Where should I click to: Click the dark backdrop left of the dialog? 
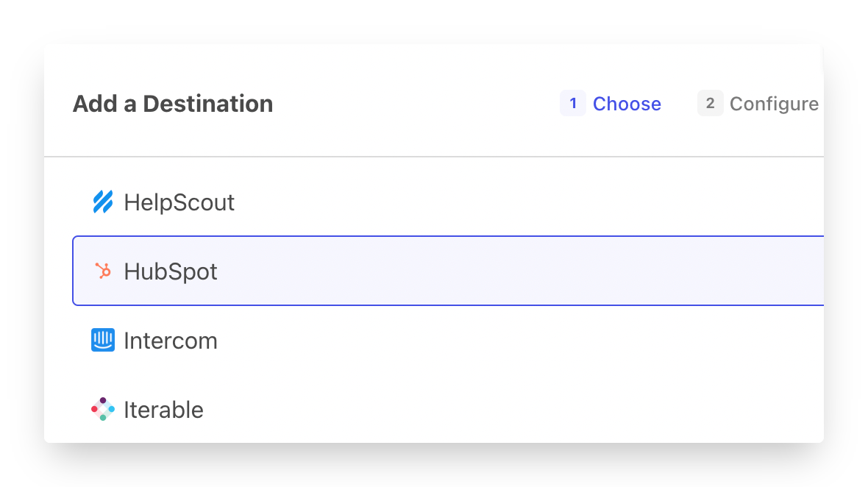click(21, 243)
